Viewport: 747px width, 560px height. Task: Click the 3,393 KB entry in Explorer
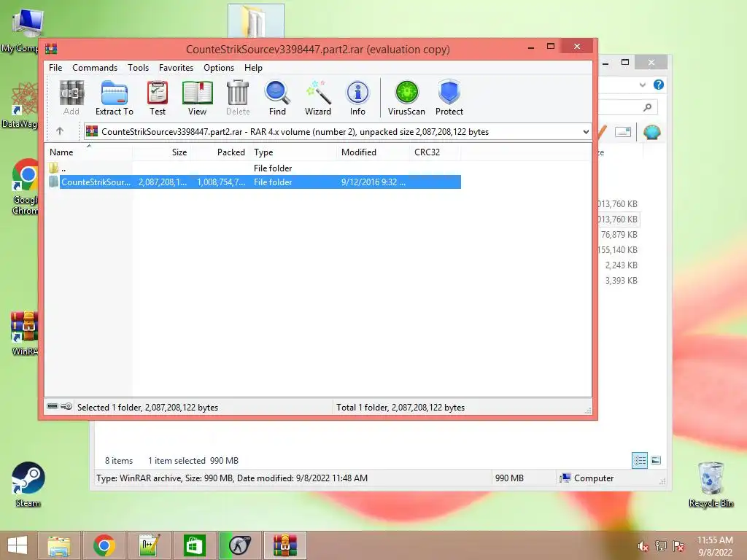tap(622, 280)
